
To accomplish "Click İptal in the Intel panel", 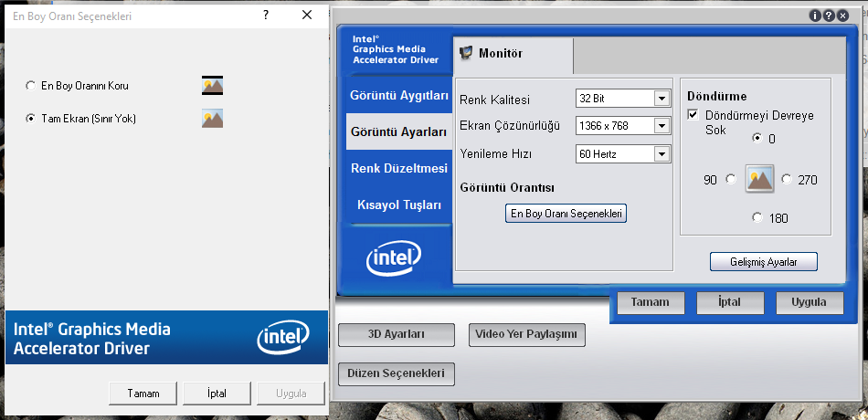I will coord(730,303).
